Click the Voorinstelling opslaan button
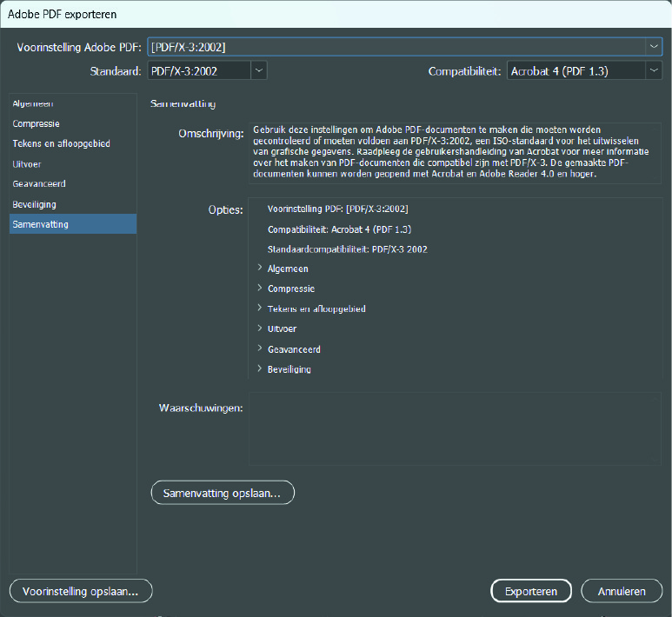The width and height of the screenshot is (672, 617). 81,591
